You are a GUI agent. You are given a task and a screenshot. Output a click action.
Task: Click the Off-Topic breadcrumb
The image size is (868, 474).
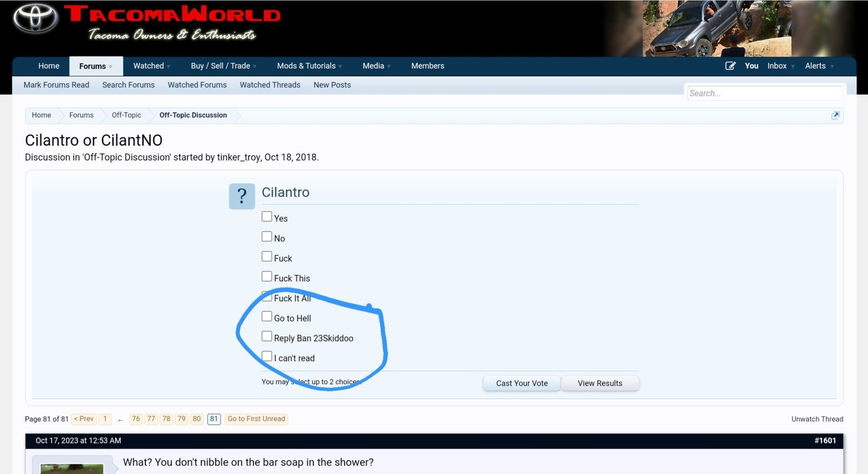126,115
